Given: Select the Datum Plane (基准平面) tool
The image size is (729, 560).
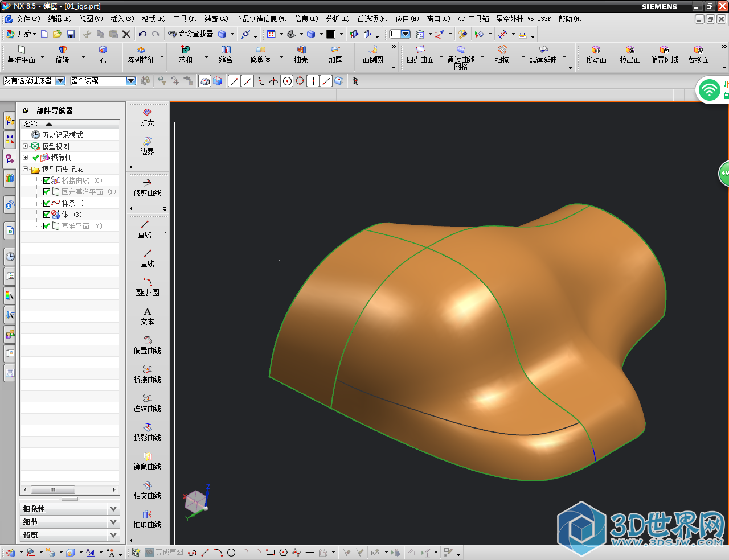Looking at the screenshot, I should [22, 55].
